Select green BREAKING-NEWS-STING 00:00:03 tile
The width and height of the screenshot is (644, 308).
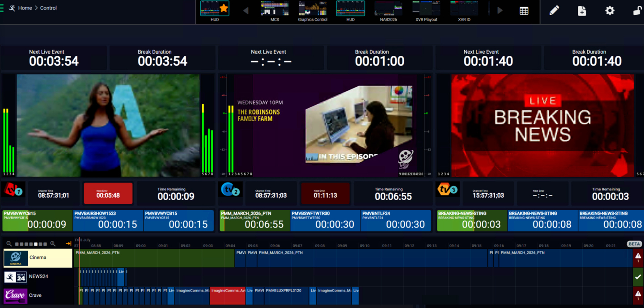[472, 221]
